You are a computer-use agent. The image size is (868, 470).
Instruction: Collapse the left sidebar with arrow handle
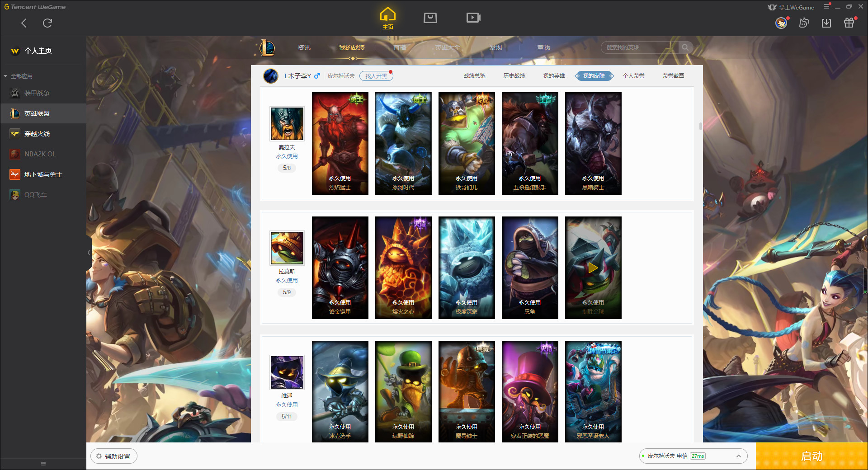[89, 253]
